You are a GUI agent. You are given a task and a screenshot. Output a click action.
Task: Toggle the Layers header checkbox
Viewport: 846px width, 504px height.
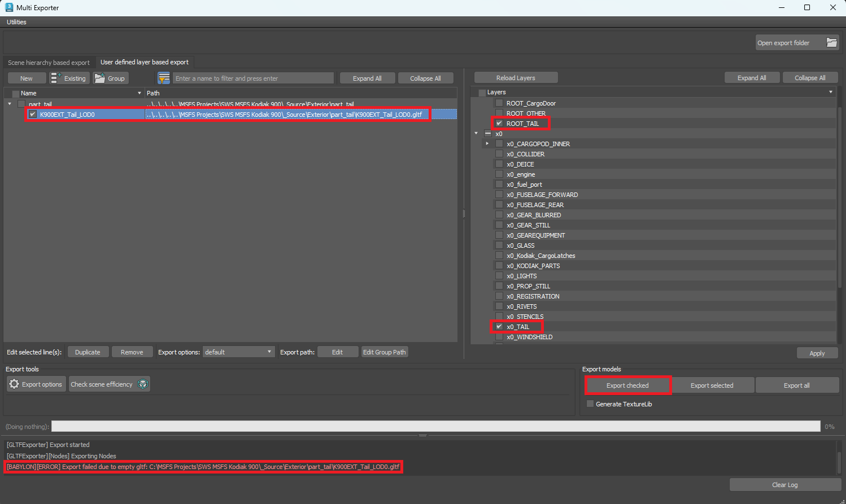[482, 93]
